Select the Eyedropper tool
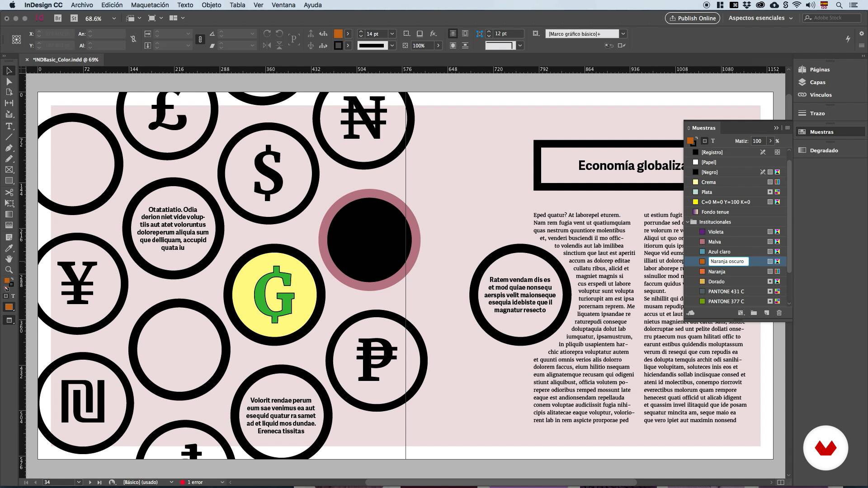Image resolution: width=868 pixels, height=488 pixels. tap(9, 248)
